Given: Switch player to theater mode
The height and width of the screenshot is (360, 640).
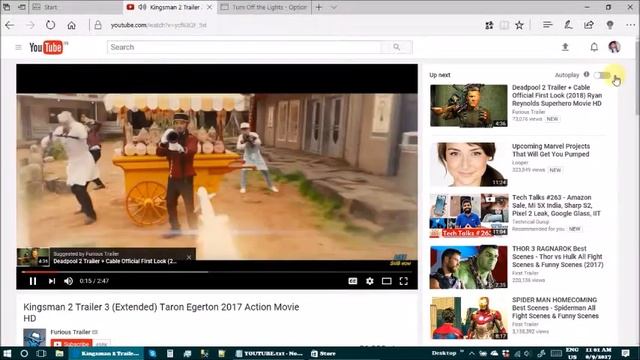Looking at the screenshot, I should point(387,281).
